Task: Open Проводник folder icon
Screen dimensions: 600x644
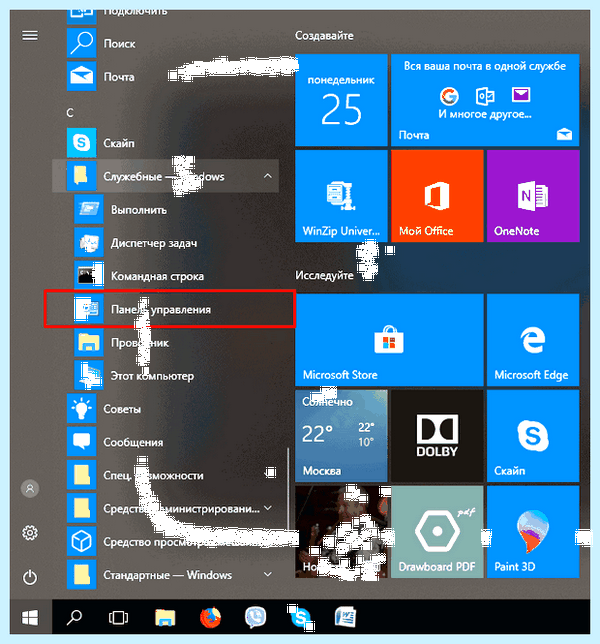Action: (89, 342)
